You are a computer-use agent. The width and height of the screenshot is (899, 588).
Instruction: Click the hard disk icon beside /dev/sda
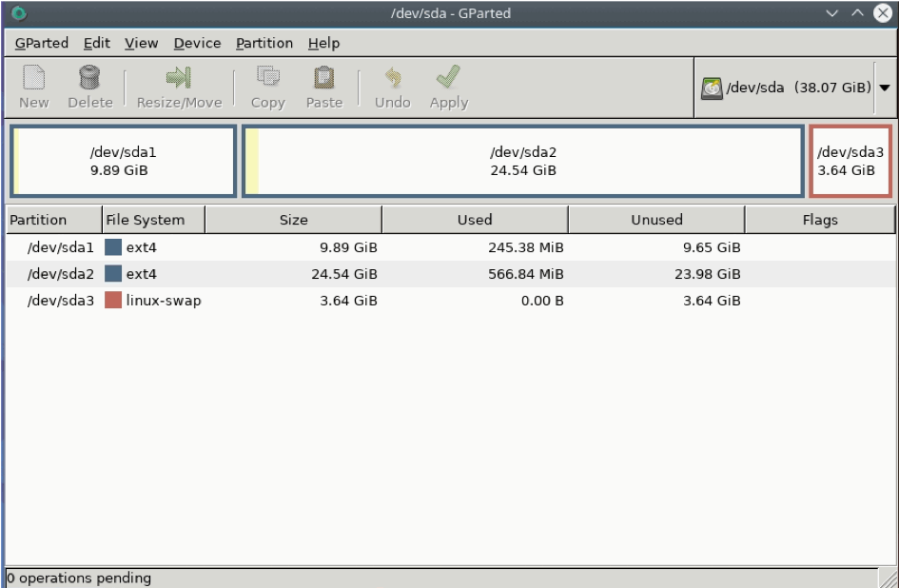pyautogui.click(x=712, y=88)
